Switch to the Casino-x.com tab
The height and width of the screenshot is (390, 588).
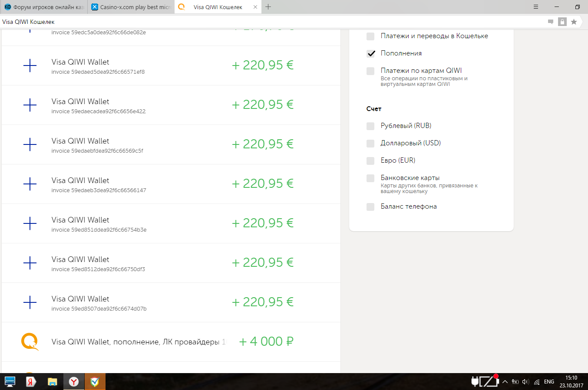click(x=131, y=7)
